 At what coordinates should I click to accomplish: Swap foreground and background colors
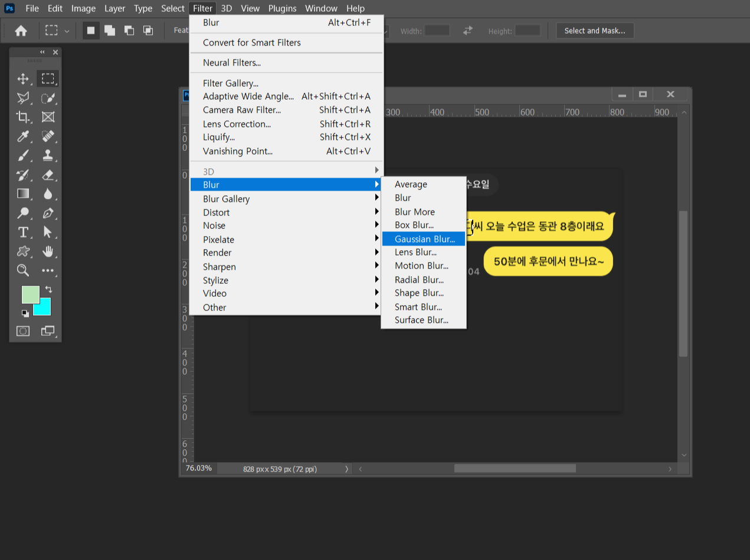[x=48, y=289]
